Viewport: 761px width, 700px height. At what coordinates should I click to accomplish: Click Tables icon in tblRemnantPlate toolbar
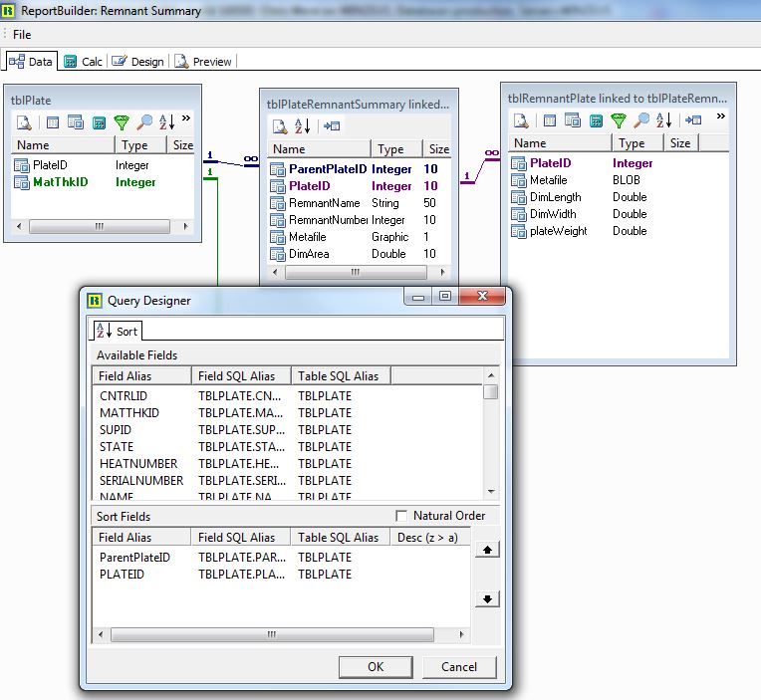point(550,120)
